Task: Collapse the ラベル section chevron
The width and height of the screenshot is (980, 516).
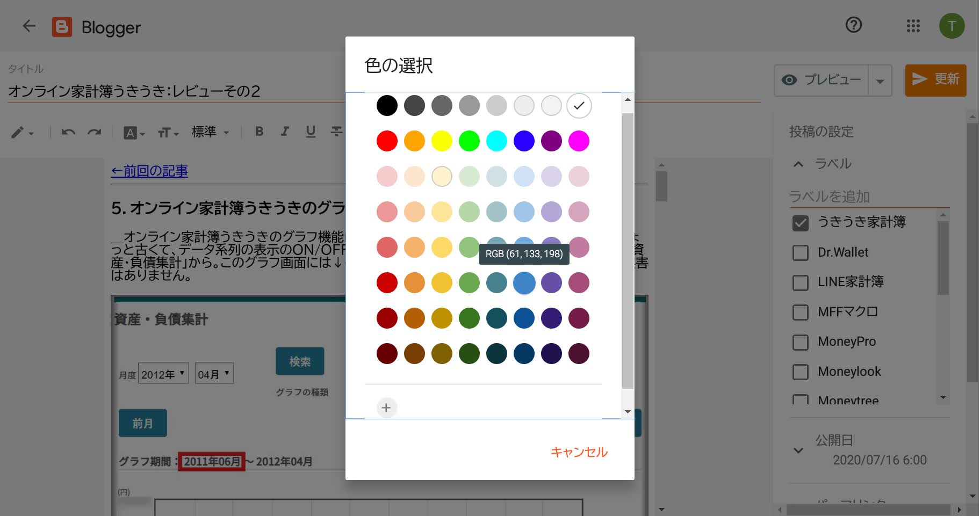Action: pos(798,164)
